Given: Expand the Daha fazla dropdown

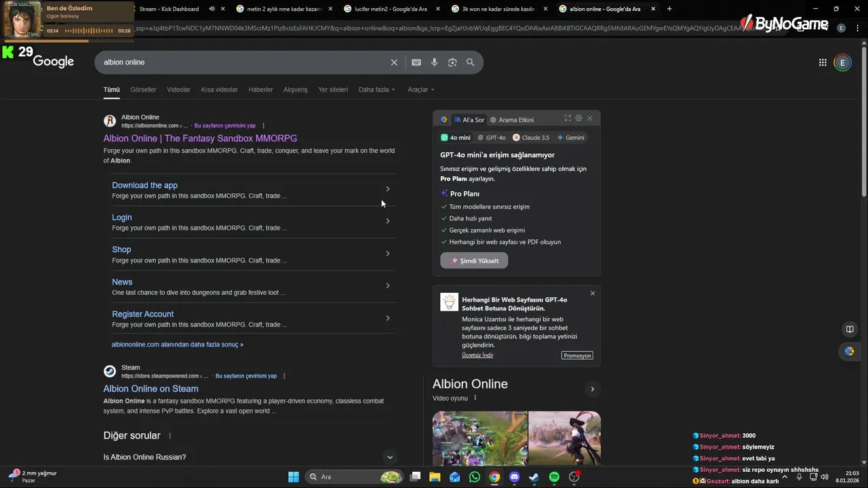Looking at the screenshot, I should point(376,89).
